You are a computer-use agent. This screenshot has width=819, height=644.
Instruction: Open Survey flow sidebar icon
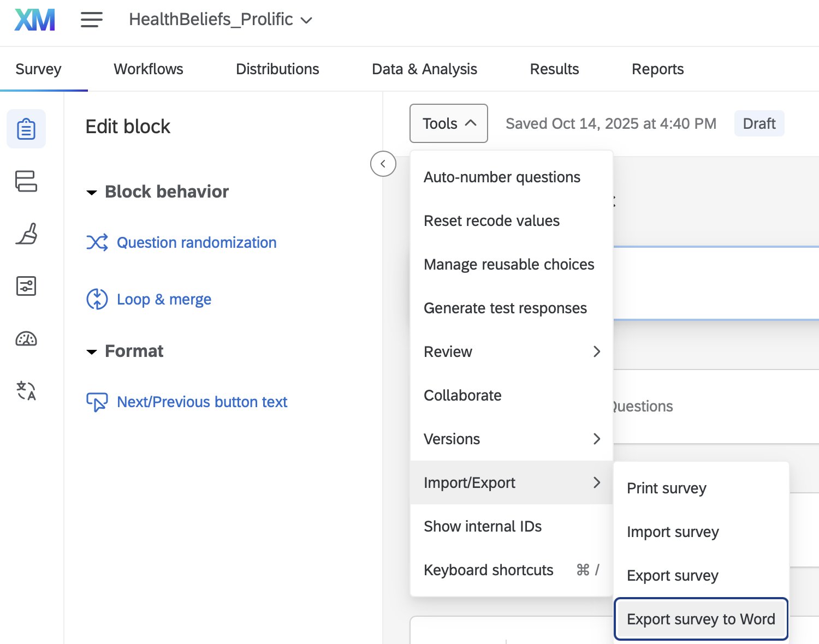coord(26,181)
